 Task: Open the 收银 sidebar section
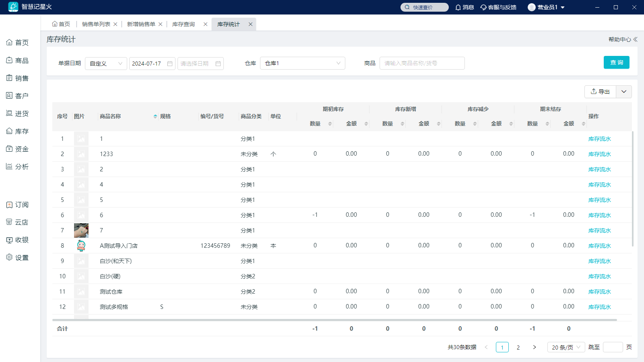(17, 240)
